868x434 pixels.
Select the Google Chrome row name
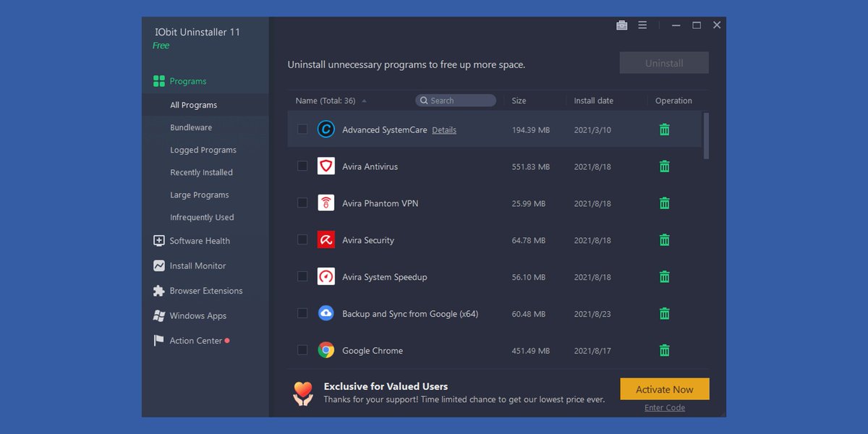(x=373, y=351)
